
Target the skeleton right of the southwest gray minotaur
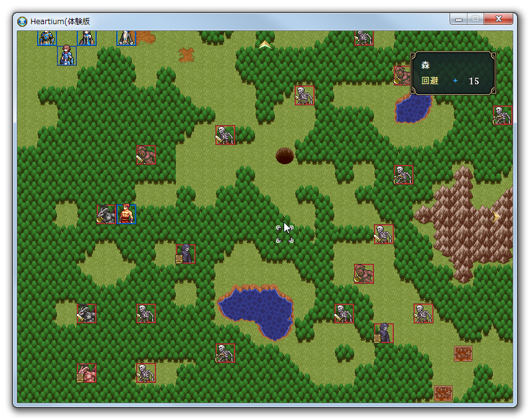pos(146,313)
